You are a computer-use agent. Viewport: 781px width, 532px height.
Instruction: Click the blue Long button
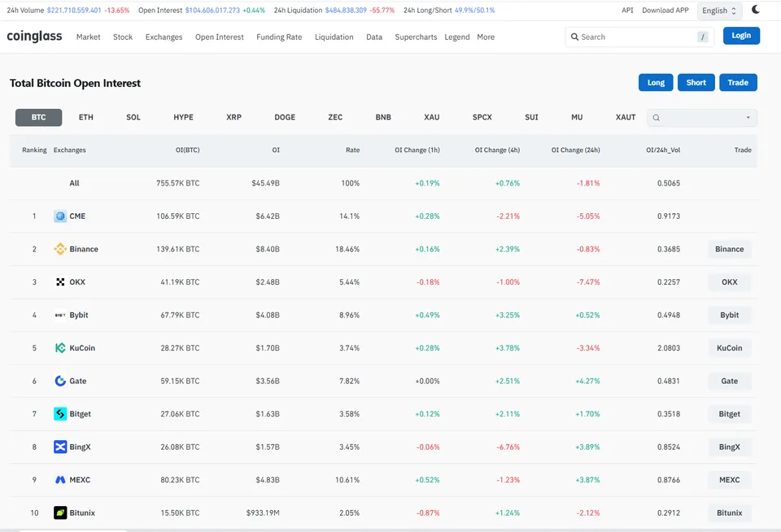coord(656,83)
